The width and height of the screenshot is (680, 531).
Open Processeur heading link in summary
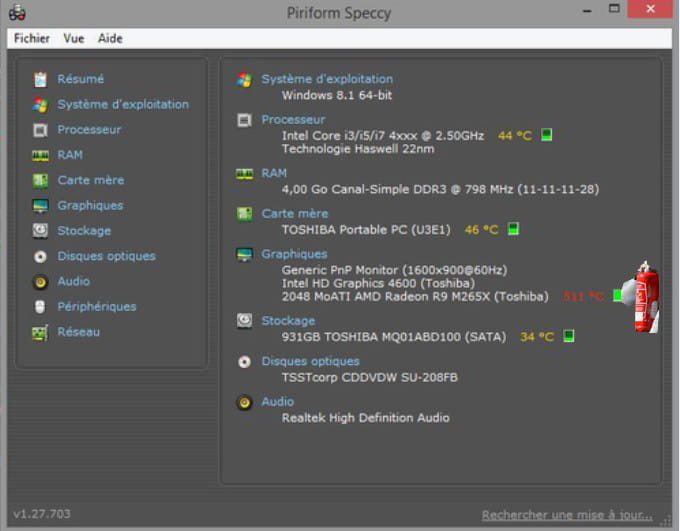pos(293,119)
